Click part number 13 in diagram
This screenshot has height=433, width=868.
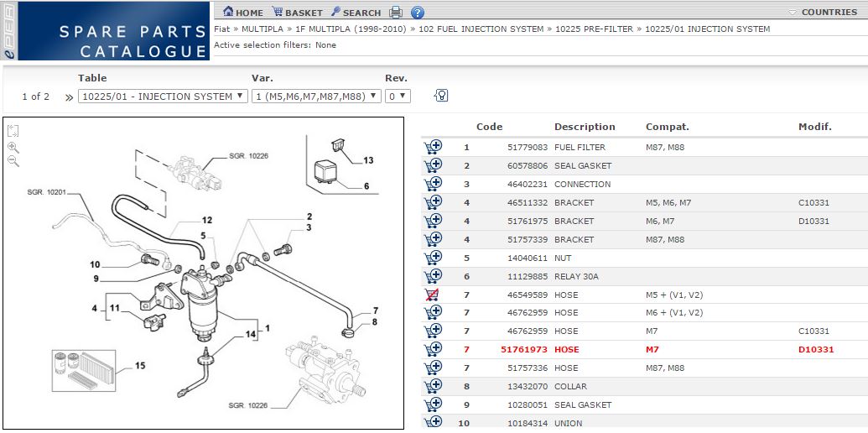368,160
